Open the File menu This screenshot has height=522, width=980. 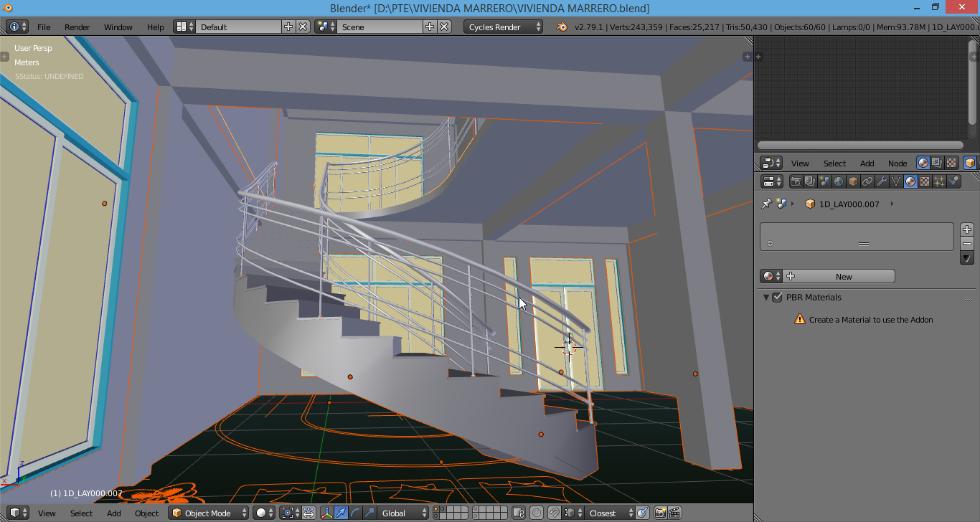click(x=44, y=27)
